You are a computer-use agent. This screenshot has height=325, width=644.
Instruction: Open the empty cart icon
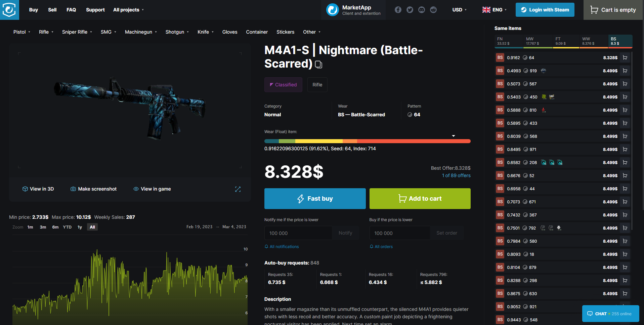click(x=594, y=10)
